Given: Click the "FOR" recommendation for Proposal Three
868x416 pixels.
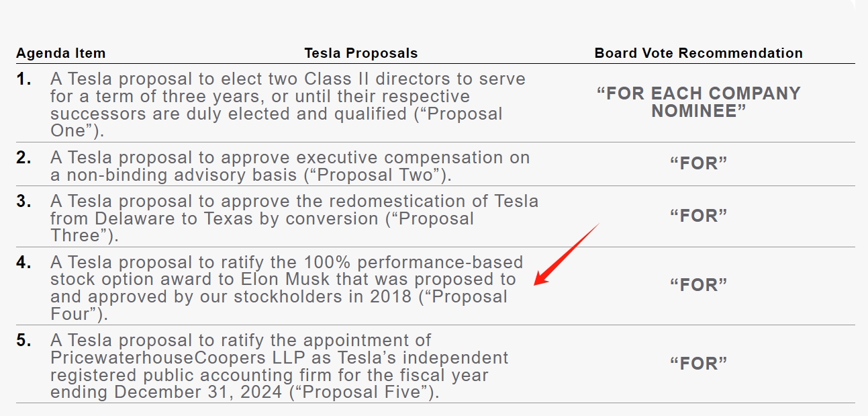Looking at the screenshot, I should click(698, 216).
